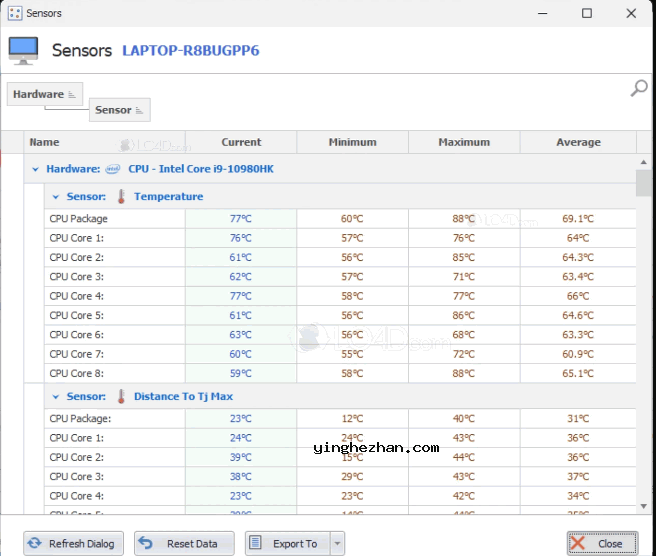Click the 60.9°C average value
This screenshot has width=656, height=556.
pos(578,354)
